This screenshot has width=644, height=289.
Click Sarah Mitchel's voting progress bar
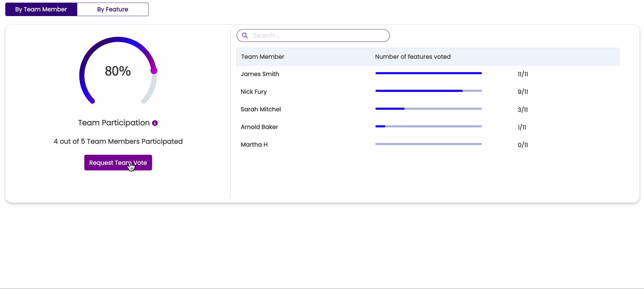click(x=428, y=109)
